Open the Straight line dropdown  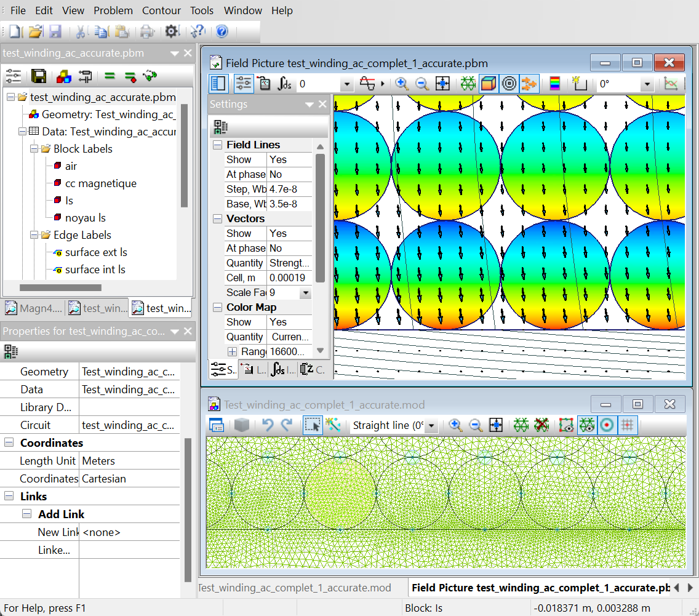pyautogui.click(x=431, y=426)
